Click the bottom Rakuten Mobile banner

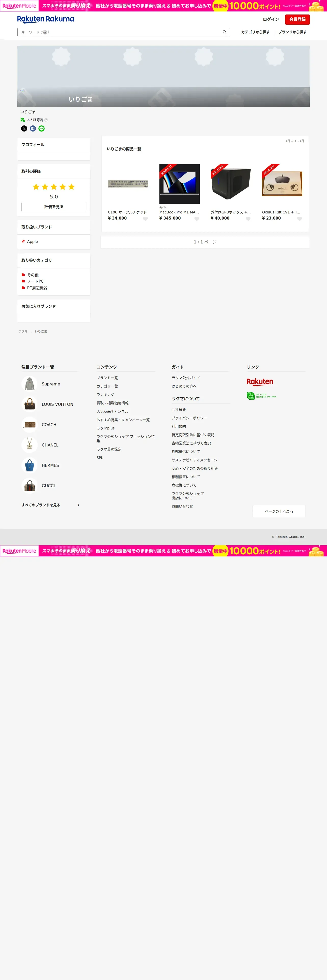163,551
